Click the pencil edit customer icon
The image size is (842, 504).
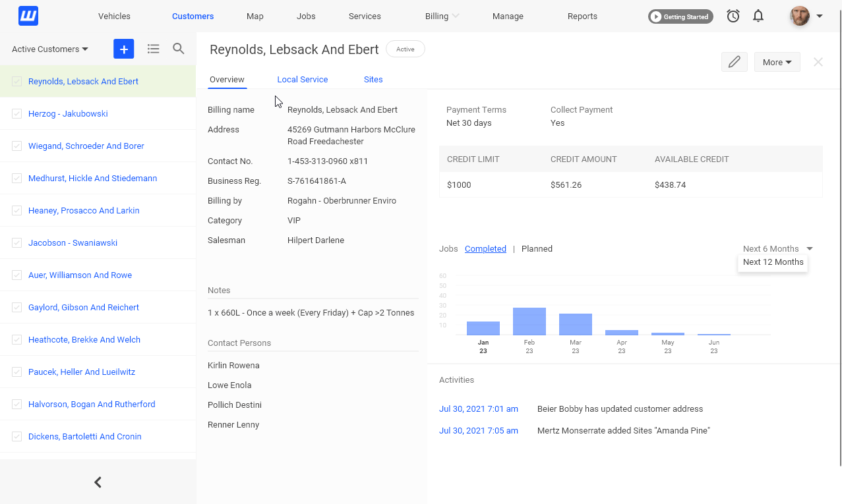click(x=734, y=62)
